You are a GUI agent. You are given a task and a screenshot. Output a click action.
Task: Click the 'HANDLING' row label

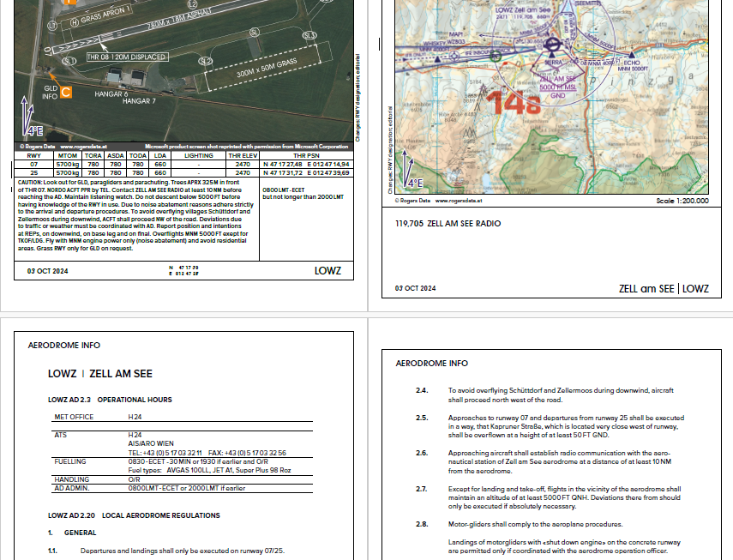71,479
